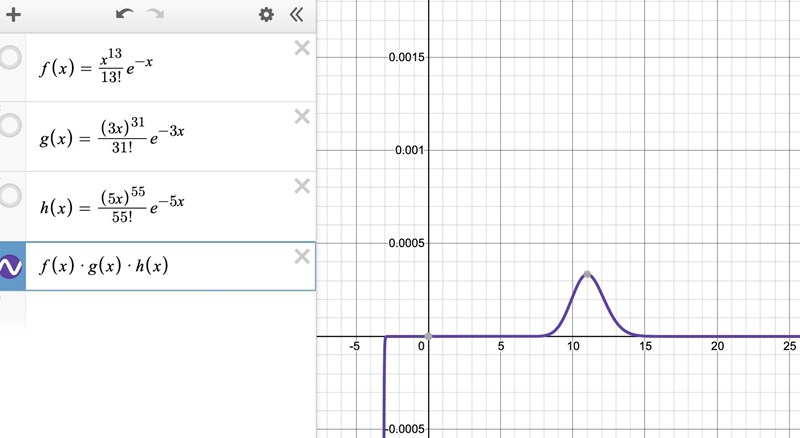Open the gear expression list settings

coord(266,15)
